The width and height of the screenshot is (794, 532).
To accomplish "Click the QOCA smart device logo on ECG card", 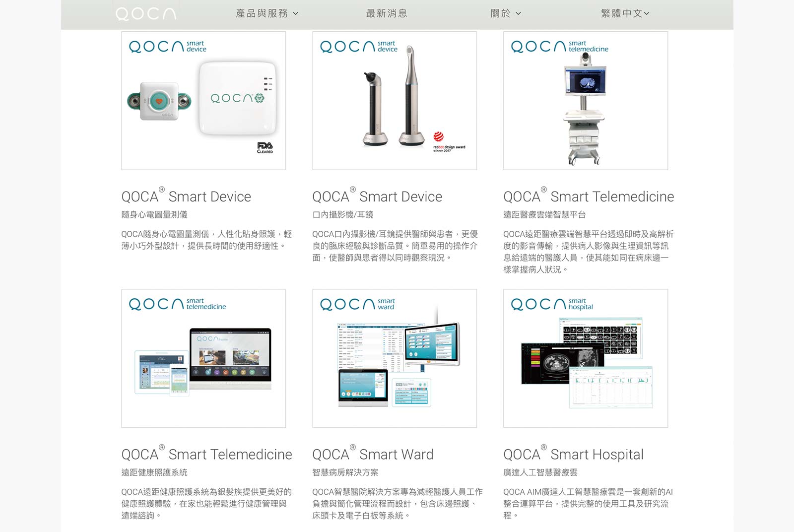I will (x=168, y=47).
